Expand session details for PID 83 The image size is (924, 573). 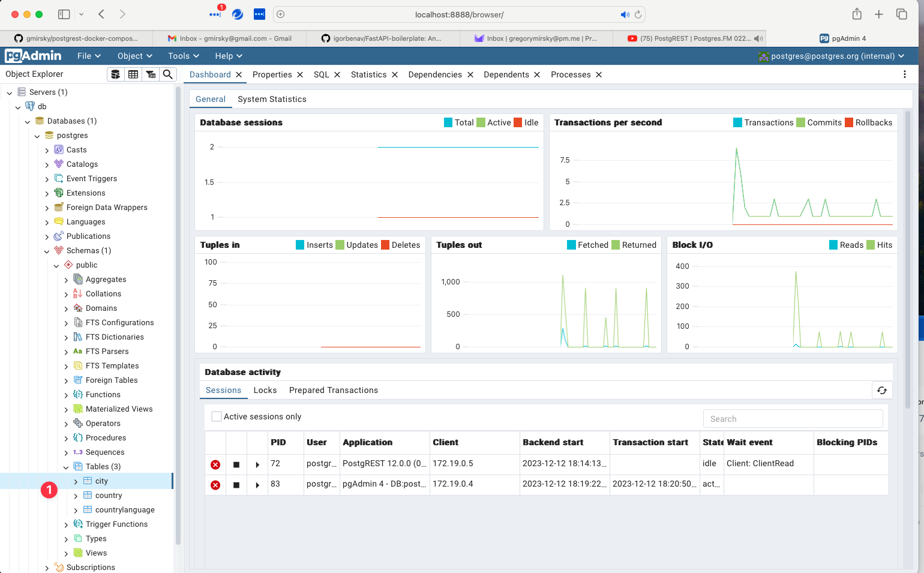click(x=257, y=485)
